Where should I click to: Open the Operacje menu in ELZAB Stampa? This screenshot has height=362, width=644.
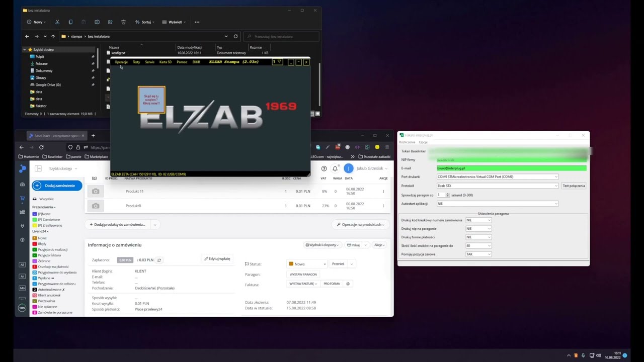click(x=121, y=62)
